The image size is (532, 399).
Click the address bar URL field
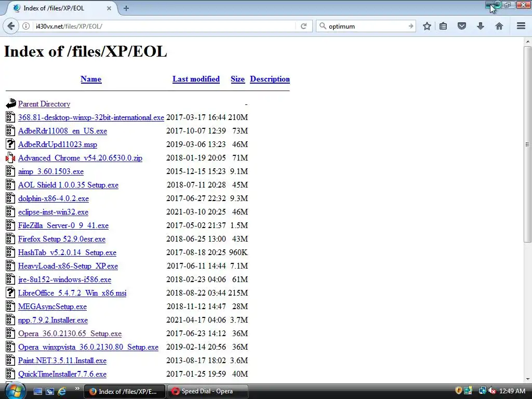point(165,26)
